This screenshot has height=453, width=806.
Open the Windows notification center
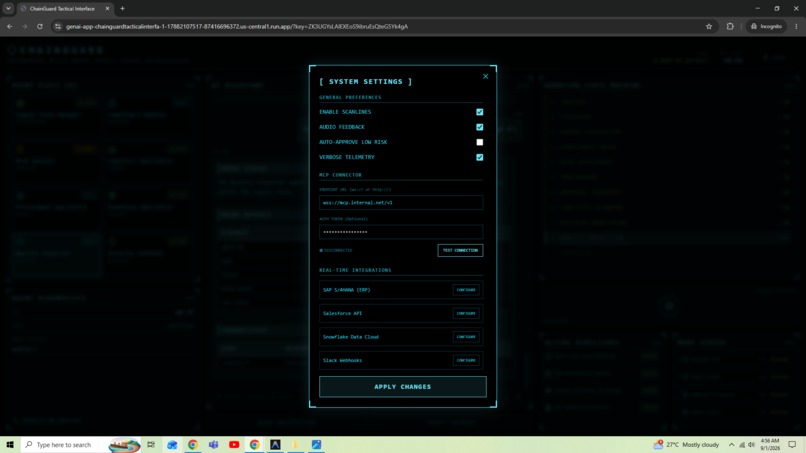pyautogui.click(x=793, y=445)
